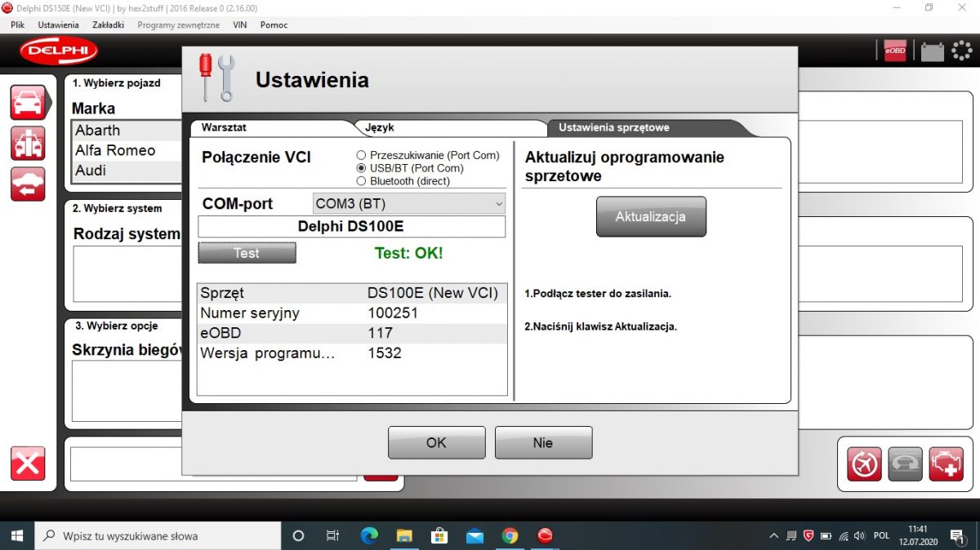This screenshot has height=550, width=980.
Task: Open the VIN menu
Action: click(239, 24)
